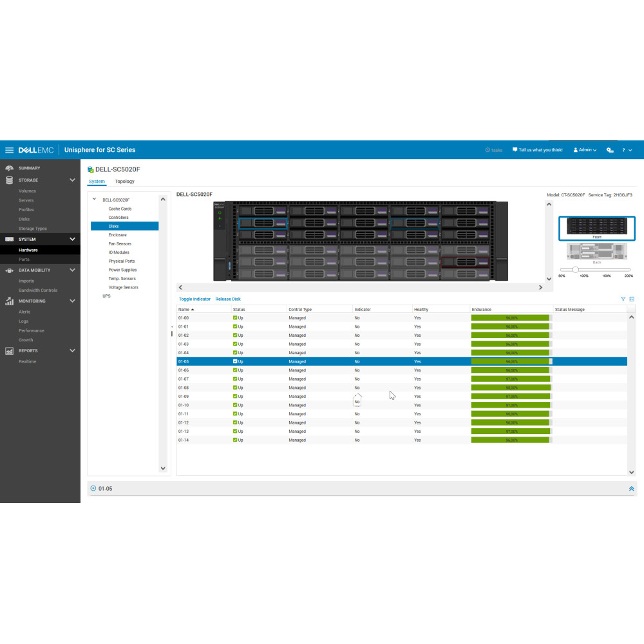
Task: Click the Dell EMC logo
Action: click(x=36, y=150)
